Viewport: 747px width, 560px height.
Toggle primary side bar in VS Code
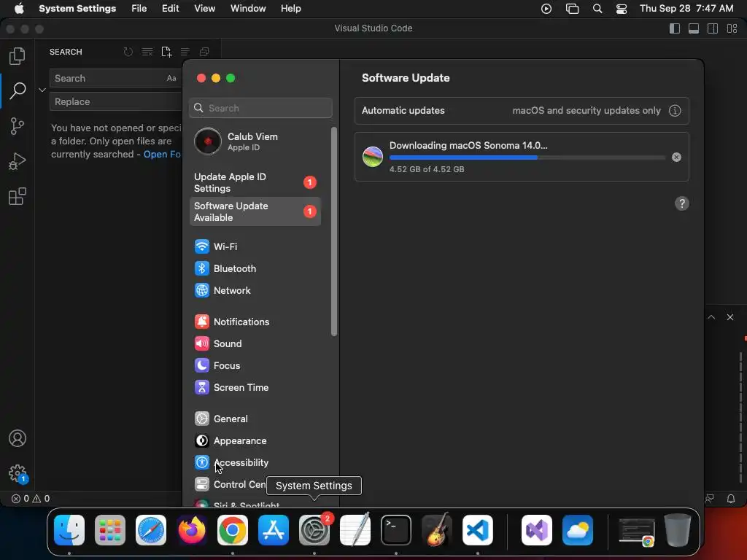(675, 28)
